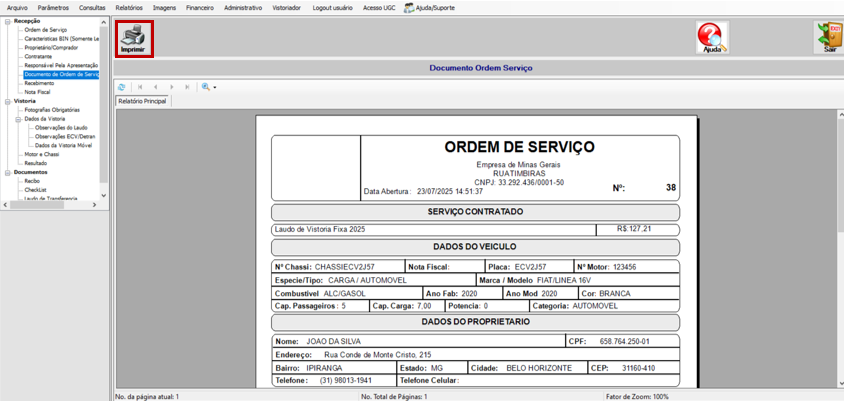Viewport: 844px width, 401px height.
Task: Select the Relatório Principal tab
Action: (143, 101)
